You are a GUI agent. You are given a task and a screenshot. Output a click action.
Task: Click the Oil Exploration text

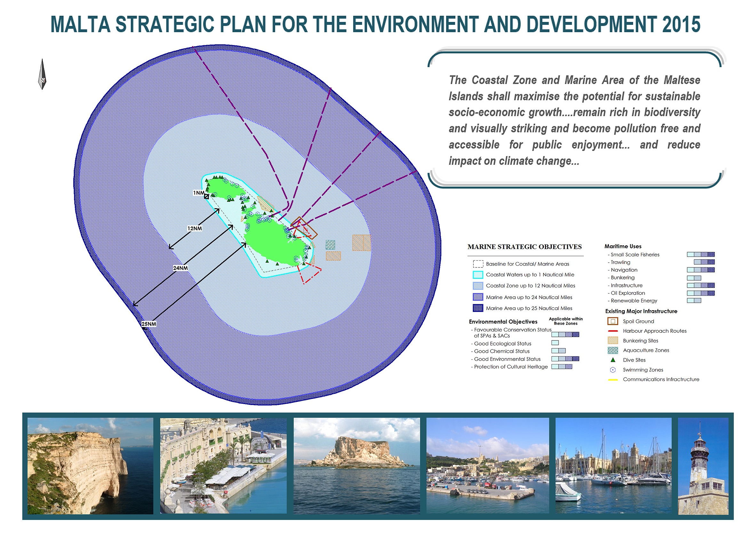[628, 293]
